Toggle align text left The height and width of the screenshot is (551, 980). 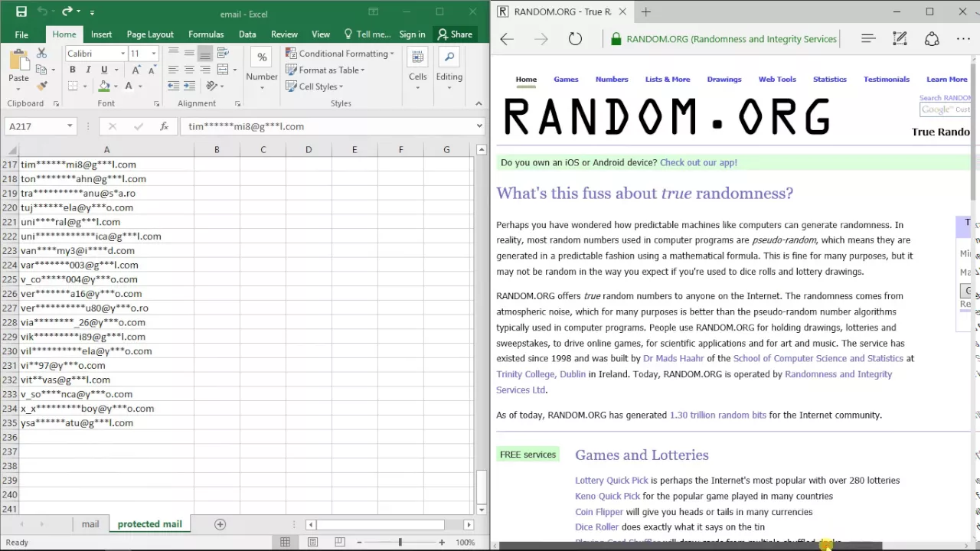coord(174,70)
